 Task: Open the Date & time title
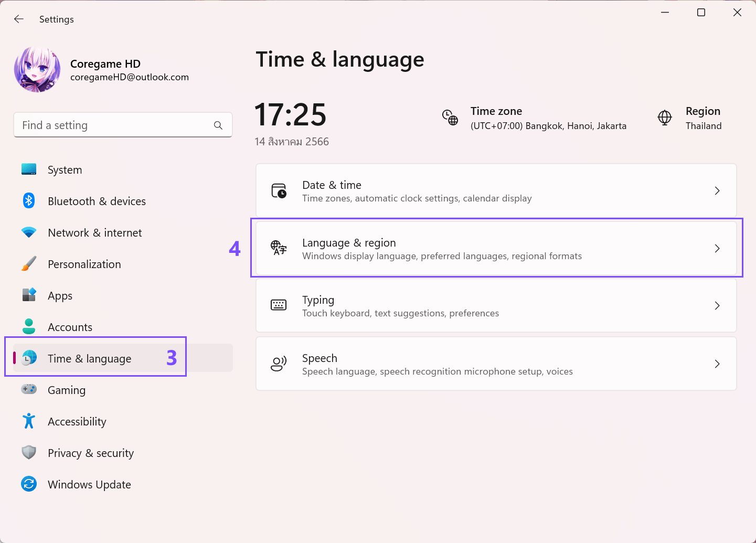(x=332, y=185)
